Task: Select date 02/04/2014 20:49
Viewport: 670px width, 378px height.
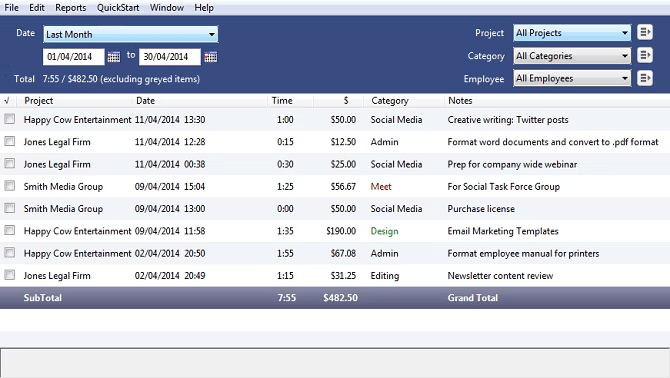Action: (170, 275)
